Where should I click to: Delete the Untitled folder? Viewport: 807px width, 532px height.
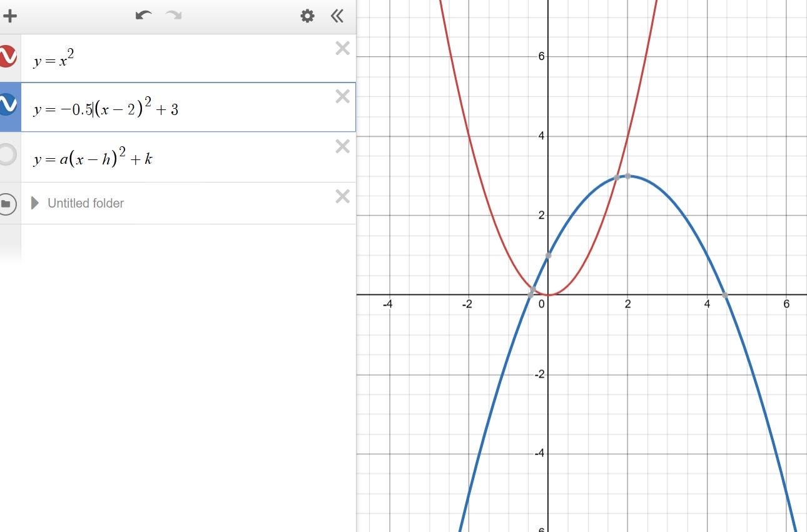[342, 196]
